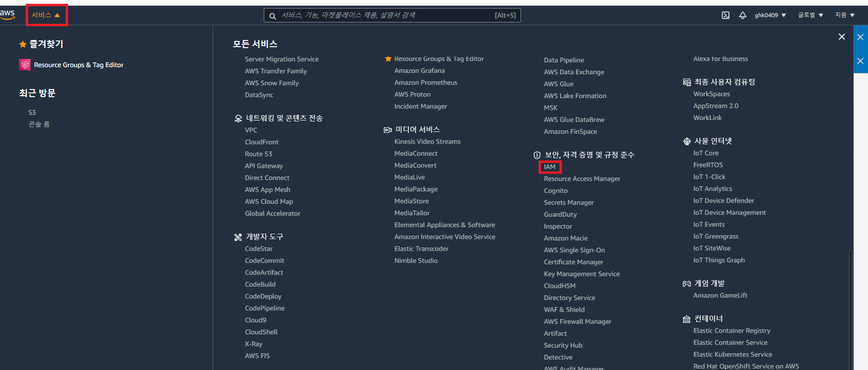Viewport: 868px width, 370px height.
Task: Open IoT Core service
Action: pos(706,153)
